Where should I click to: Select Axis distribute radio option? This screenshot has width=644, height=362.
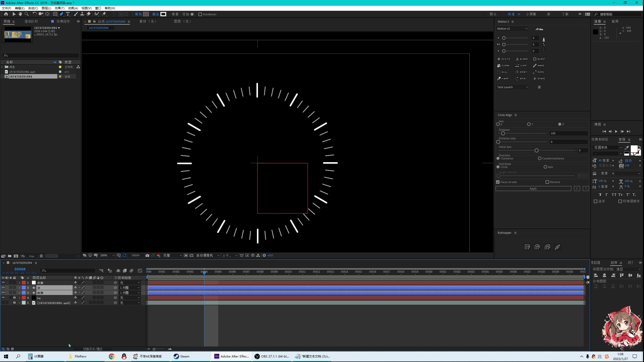(x=545, y=167)
